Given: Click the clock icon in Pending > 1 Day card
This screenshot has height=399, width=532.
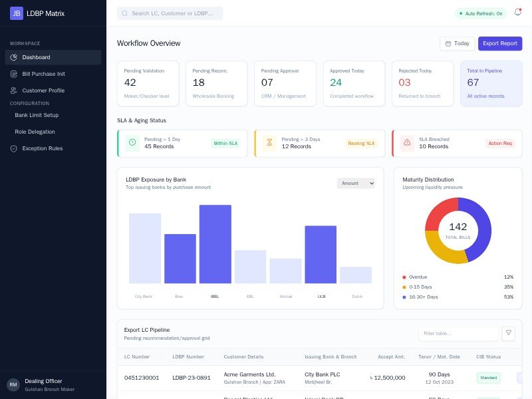Looking at the screenshot, I should point(132,143).
